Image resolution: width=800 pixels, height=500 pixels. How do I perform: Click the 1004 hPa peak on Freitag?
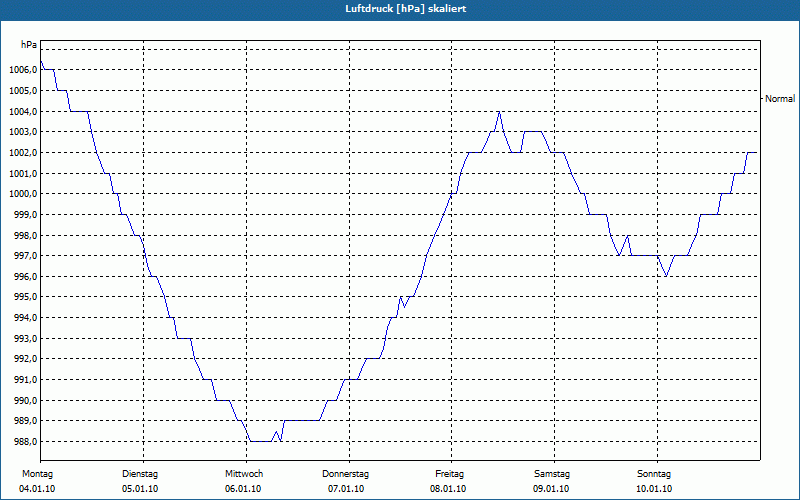tap(498, 112)
